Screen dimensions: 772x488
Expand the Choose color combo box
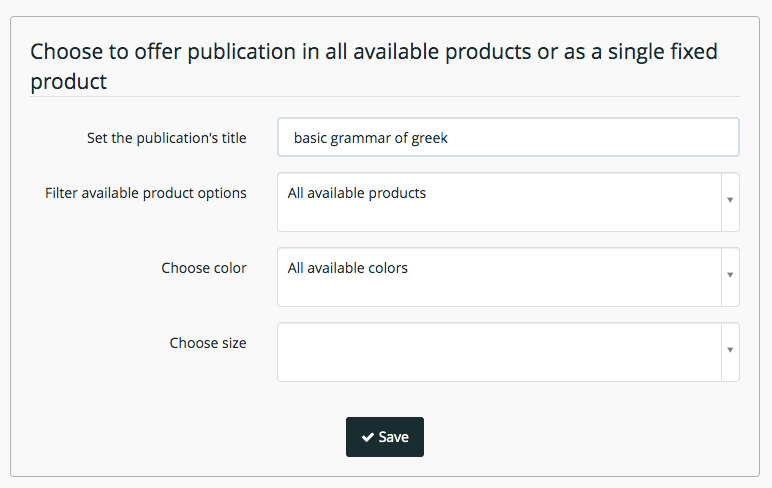[508, 277]
